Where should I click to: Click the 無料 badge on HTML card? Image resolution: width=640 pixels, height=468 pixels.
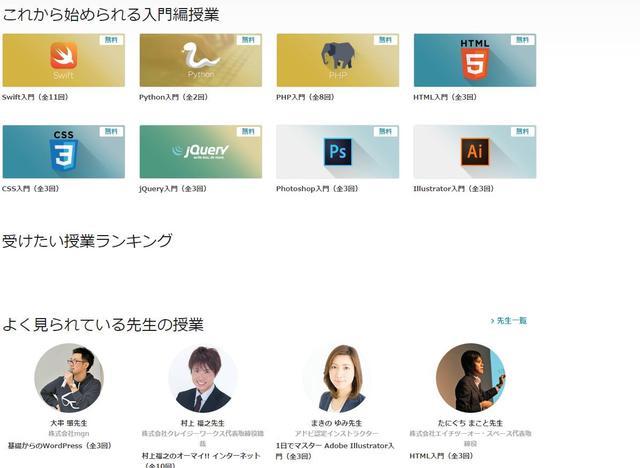coord(523,40)
